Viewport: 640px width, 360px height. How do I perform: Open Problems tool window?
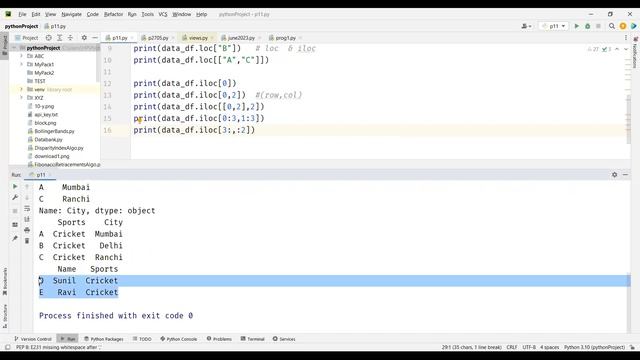pos(219,339)
